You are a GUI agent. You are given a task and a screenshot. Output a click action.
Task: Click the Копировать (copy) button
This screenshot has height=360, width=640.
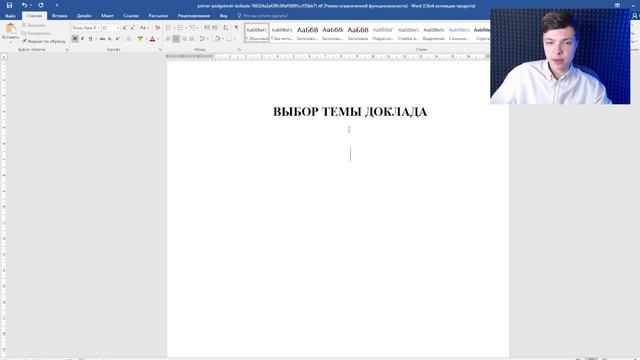click(x=36, y=33)
